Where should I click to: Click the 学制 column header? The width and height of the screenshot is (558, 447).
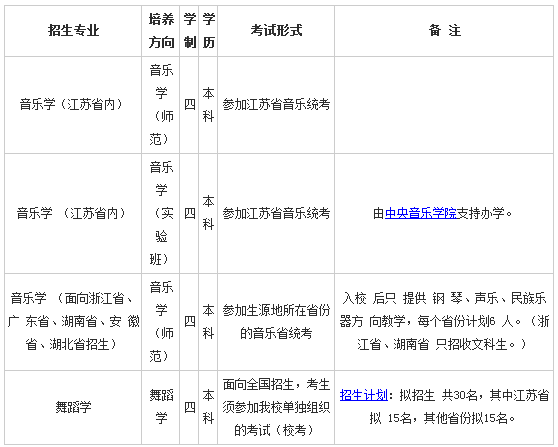[x=189, y=31]
